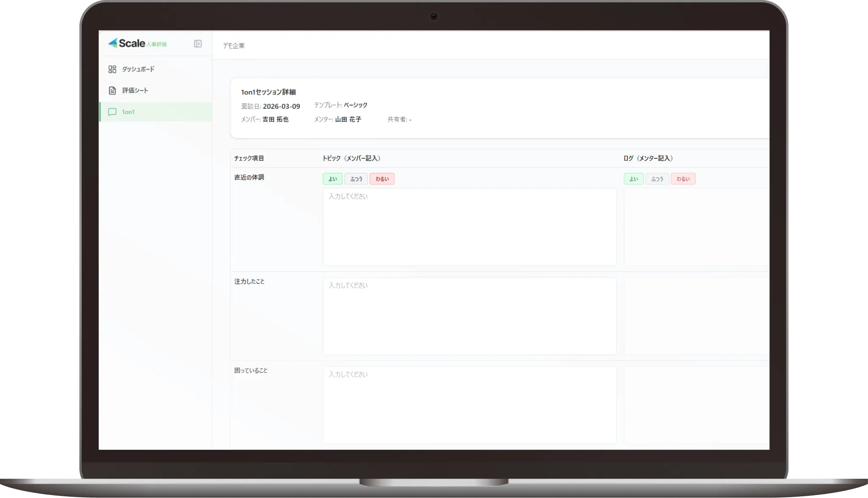
Task: Click the evaluation sheet document icon
Action: click(x=112, y=91)
